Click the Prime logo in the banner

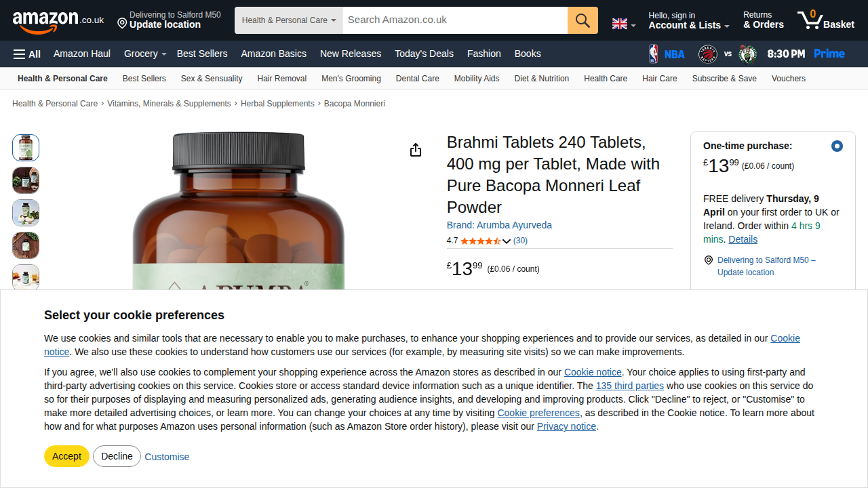(829, 54)
